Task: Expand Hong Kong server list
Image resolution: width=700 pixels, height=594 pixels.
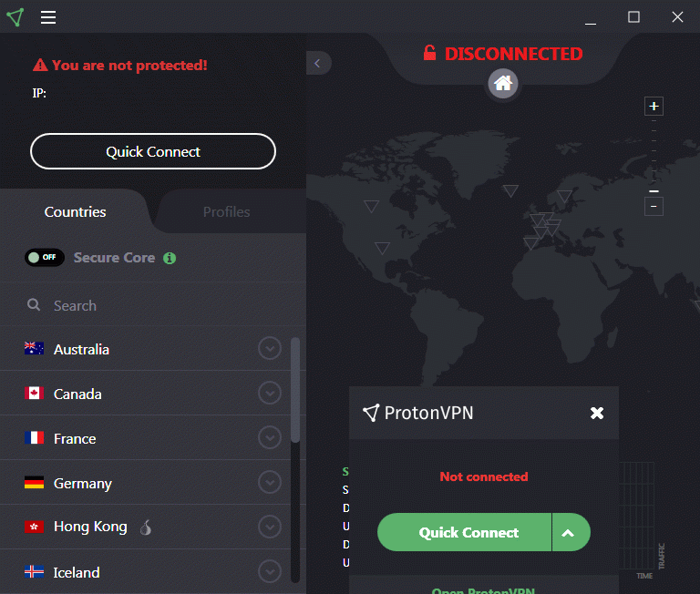Action: tap(270, 527)
